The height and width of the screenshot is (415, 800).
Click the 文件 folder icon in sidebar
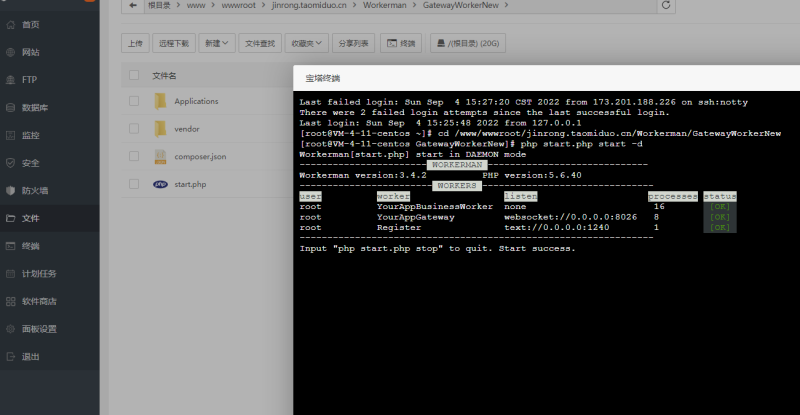tap(11, 218)
